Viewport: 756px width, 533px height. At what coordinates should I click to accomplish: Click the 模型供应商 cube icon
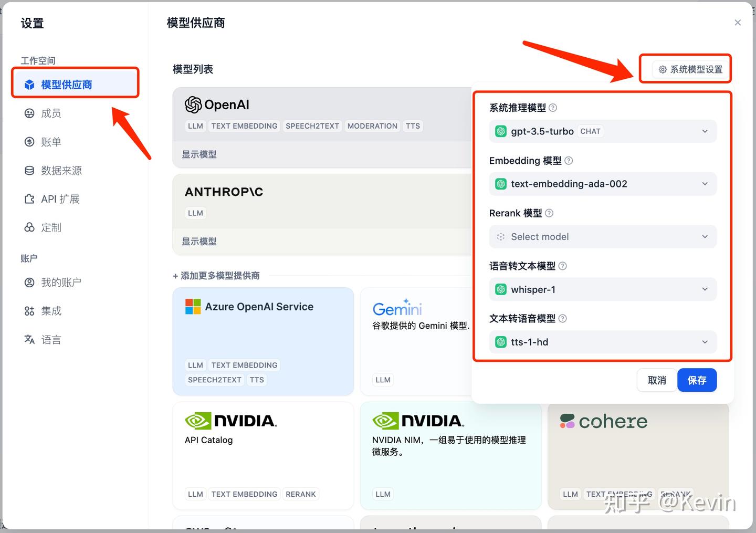[29, 85]
